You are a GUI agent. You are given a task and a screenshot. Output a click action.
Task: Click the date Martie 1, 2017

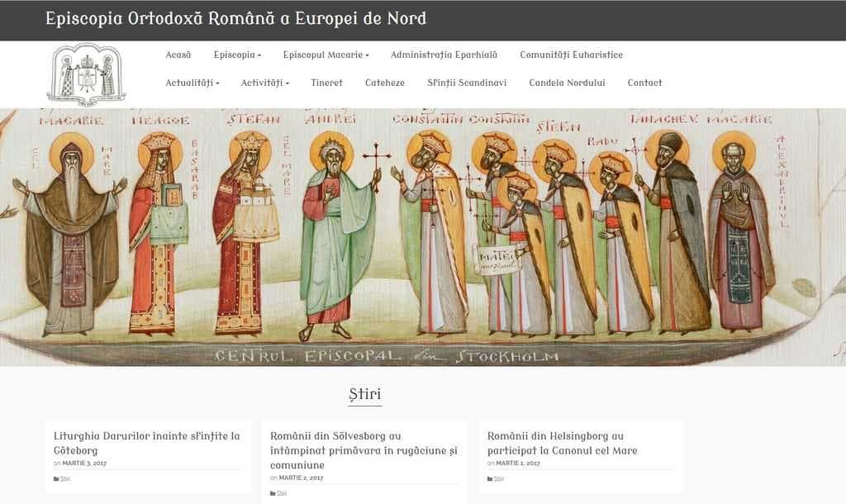[x=518, y=463]
